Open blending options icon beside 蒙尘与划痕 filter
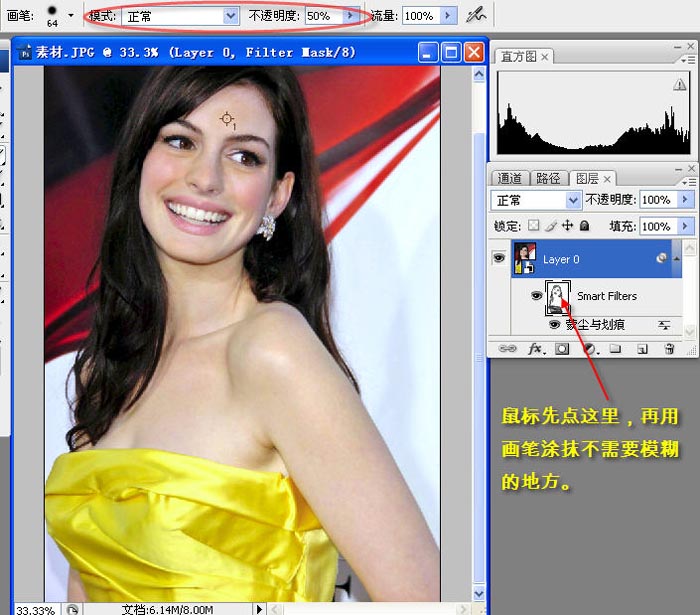Screen dimensions: 700x615 point(664,325)
